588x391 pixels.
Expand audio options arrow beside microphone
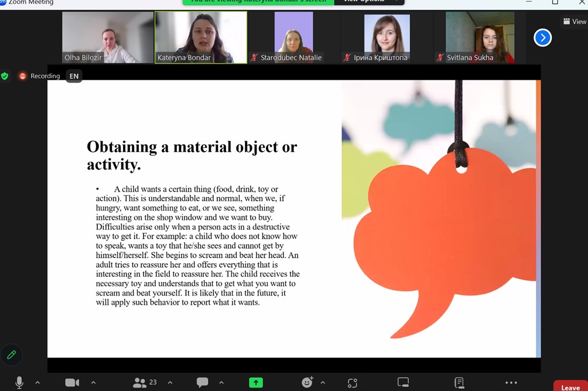pos(37,383)
